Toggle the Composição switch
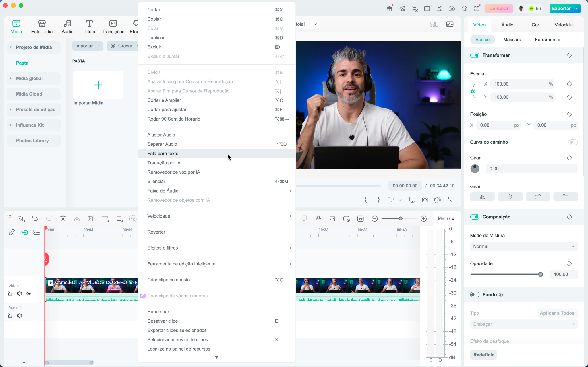 [475, 217]
